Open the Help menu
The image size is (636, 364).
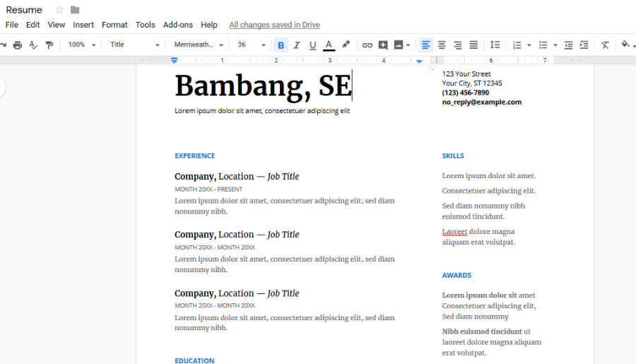pos(209,25)
